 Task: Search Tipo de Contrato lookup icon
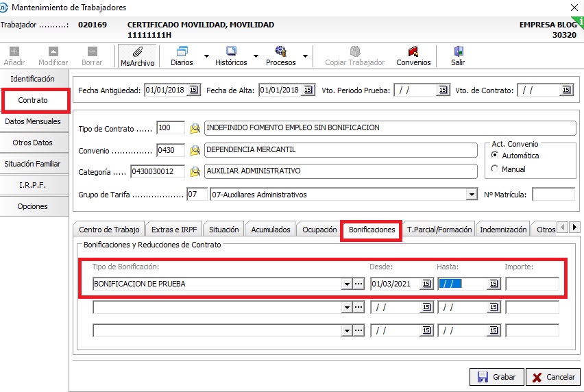pos(195,128)
